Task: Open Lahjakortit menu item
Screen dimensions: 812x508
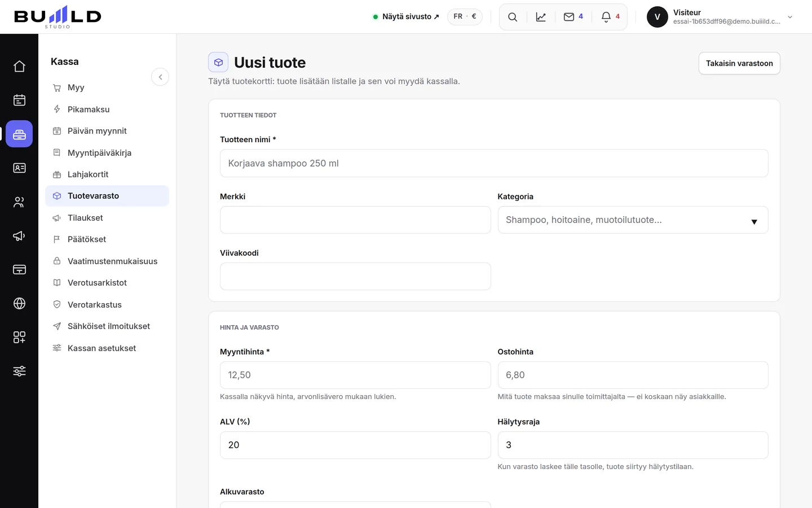Action: coord(107,174)
